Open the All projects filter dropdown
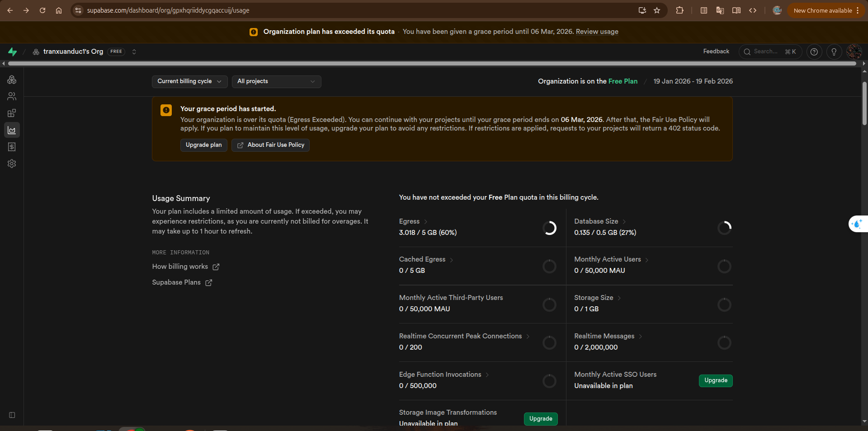The width and height of the screenshot is (868, 431). click(276, 81)
